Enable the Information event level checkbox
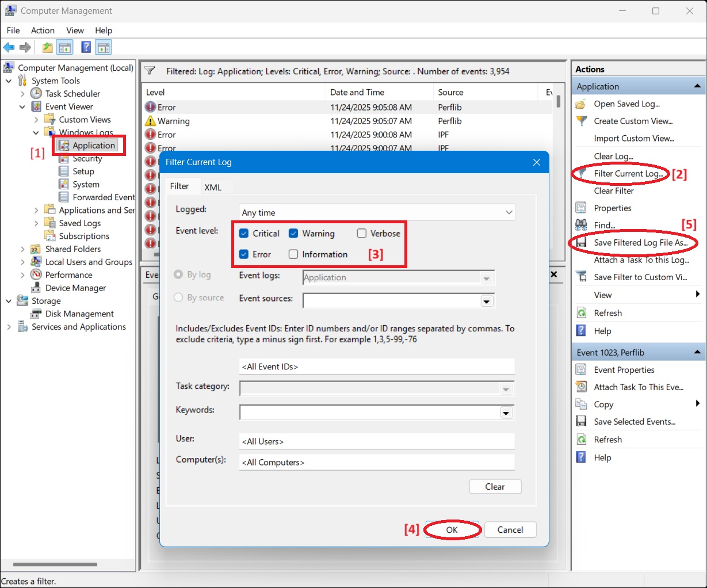The width and height of the screenshot is (707, 588). tap(293, 254)
